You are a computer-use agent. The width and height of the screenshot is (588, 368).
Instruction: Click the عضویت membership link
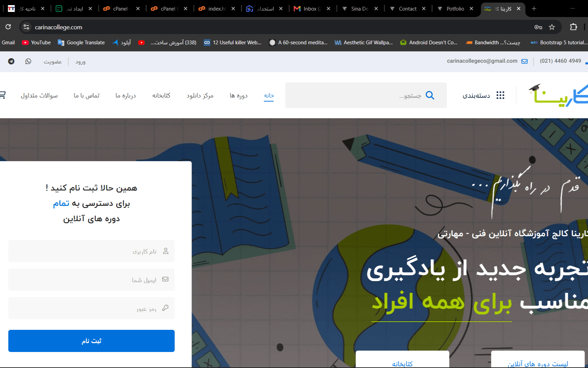tap(52, 62)
